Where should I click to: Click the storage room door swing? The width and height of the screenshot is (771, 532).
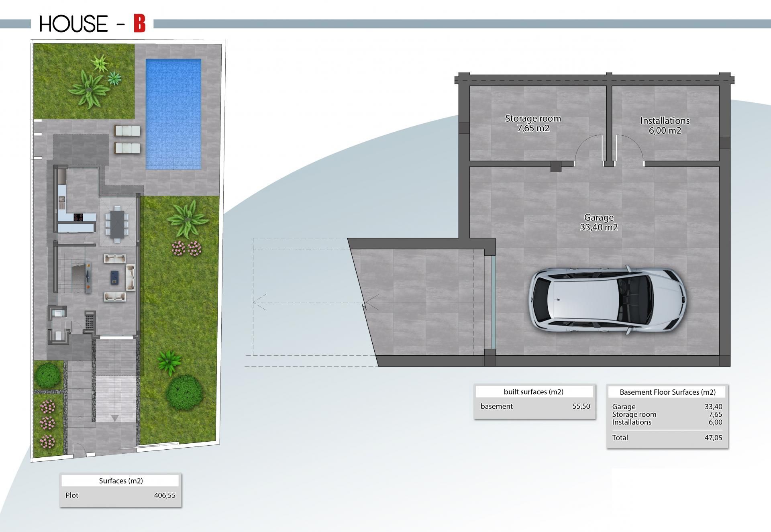[589, 151]
